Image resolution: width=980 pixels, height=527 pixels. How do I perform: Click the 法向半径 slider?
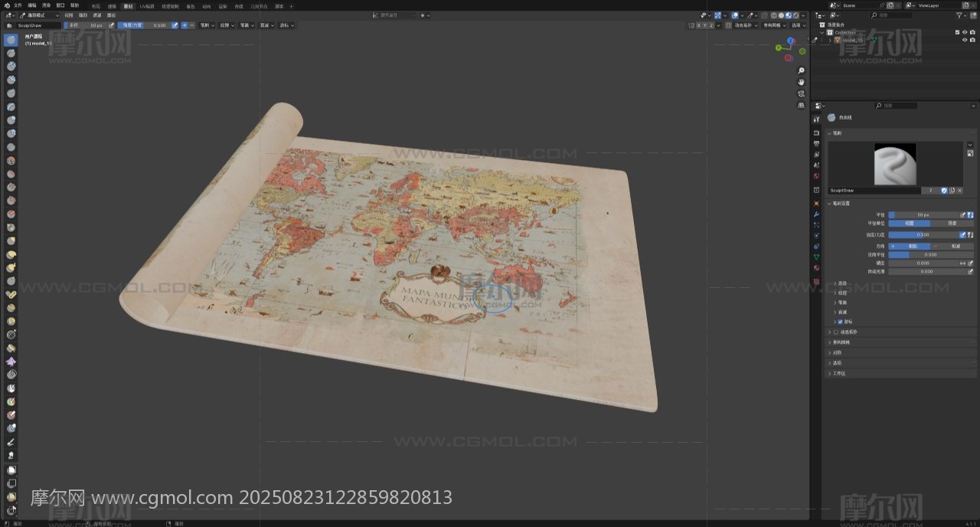[x=930, y=254]
